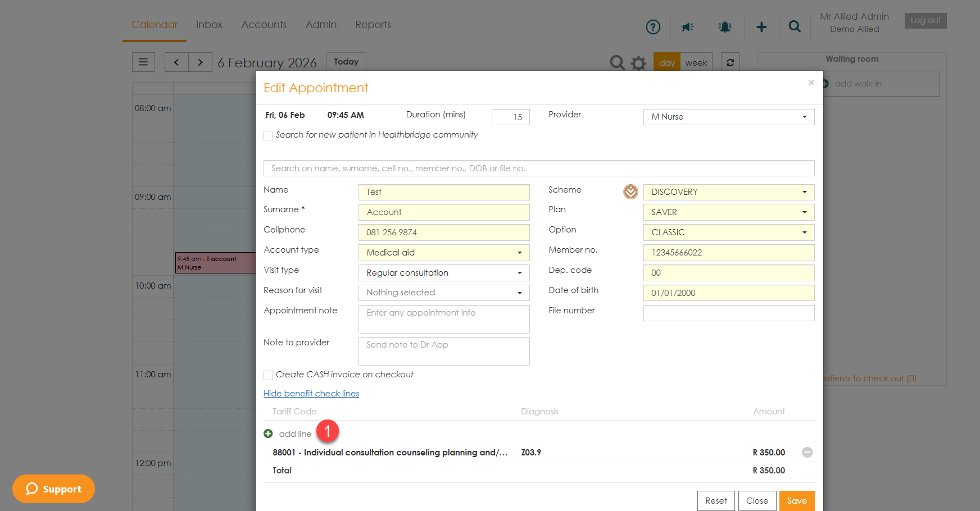Open announcements megaphone icon

[688, 27]
